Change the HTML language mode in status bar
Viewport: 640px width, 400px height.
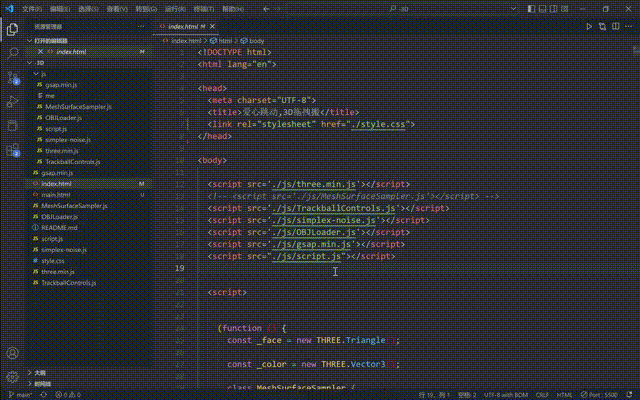click(564, 395)
